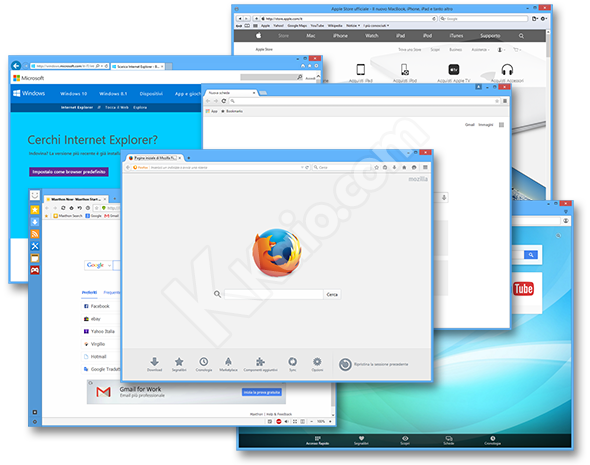Open Supporto in Apple nav bar

point(490,36)
